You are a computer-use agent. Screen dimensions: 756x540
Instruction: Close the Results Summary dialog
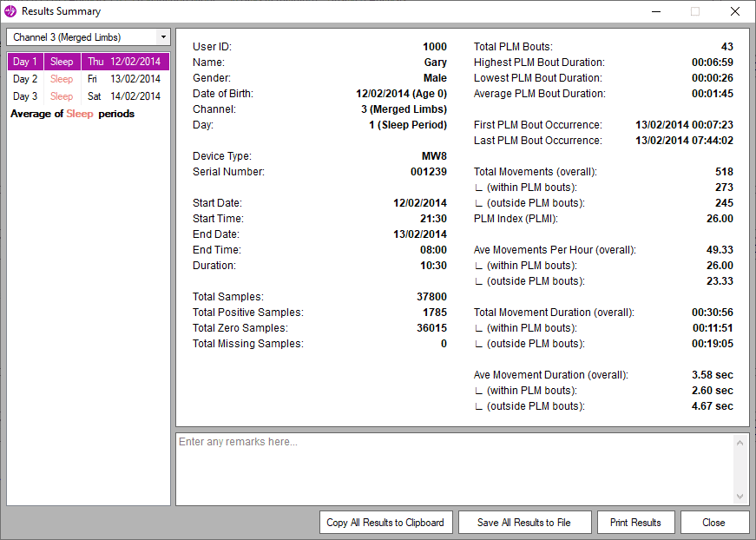714,522
